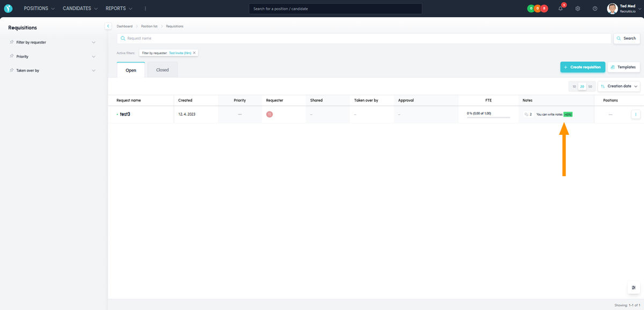Open row actions menu for test3
The width and height of the screenshot is (644, 310).
(x=636, y=114)
